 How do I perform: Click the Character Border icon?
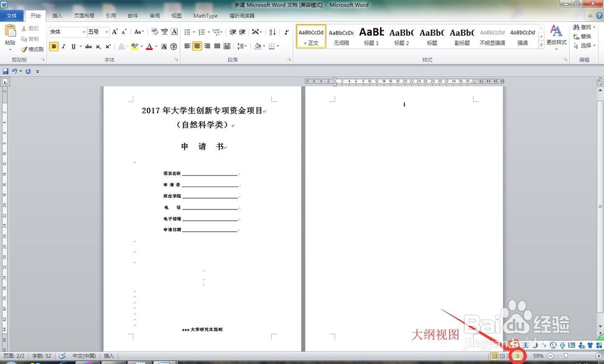coord(174,32)
